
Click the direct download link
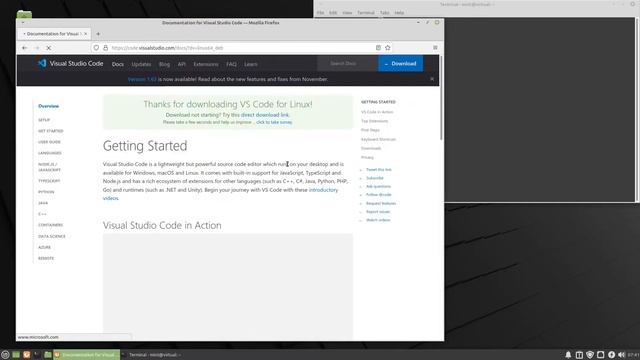tap(264, 115)
